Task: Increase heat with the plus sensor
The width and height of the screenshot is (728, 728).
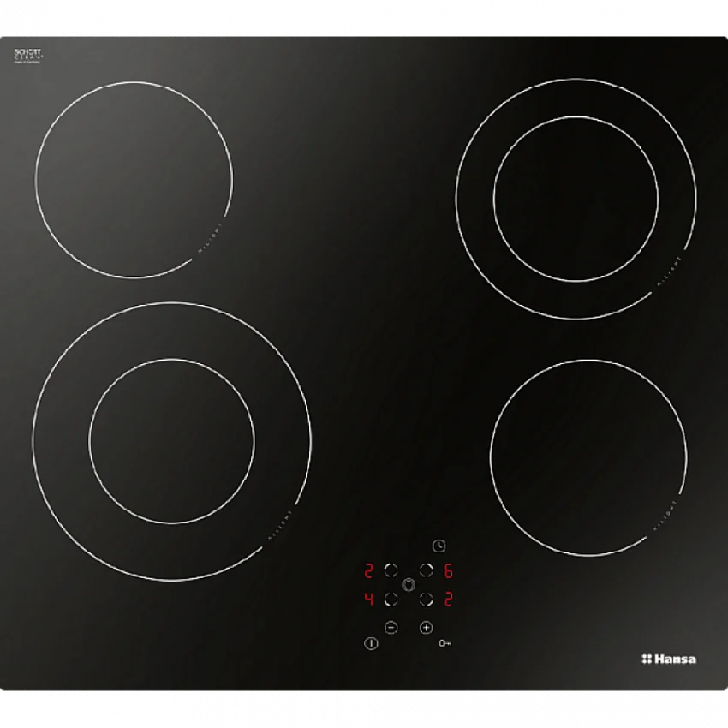Action: tap(427, 628)
